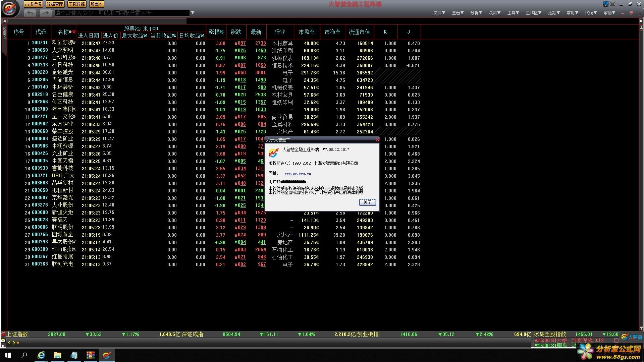Image resolution: width=644 pixels, height=362 pixels.
Task: Close the 关于大智慧II dialog with red X
Action: (x=377, y=139)
